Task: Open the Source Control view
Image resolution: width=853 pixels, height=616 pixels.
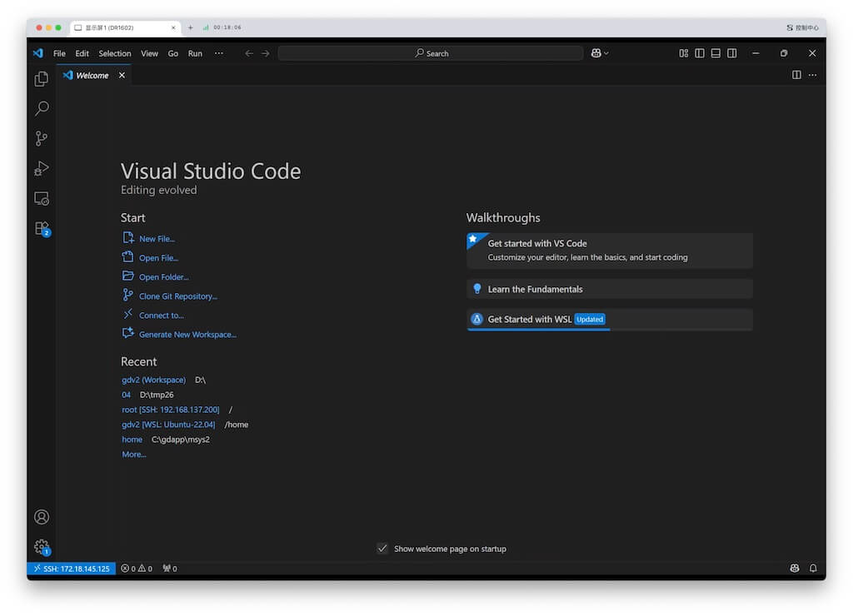Action: [x=42, y=138]
